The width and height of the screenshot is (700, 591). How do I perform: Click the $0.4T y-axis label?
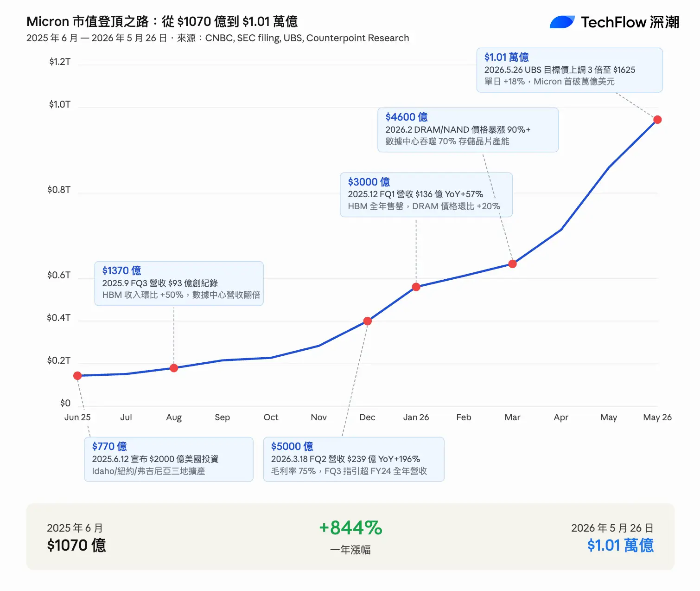(x=59, y=318)
